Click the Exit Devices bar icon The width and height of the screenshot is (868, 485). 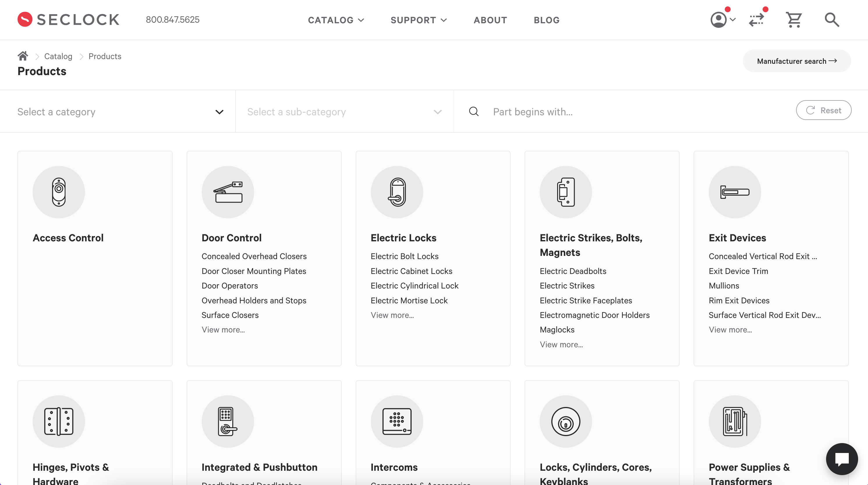tap(735, 192)
